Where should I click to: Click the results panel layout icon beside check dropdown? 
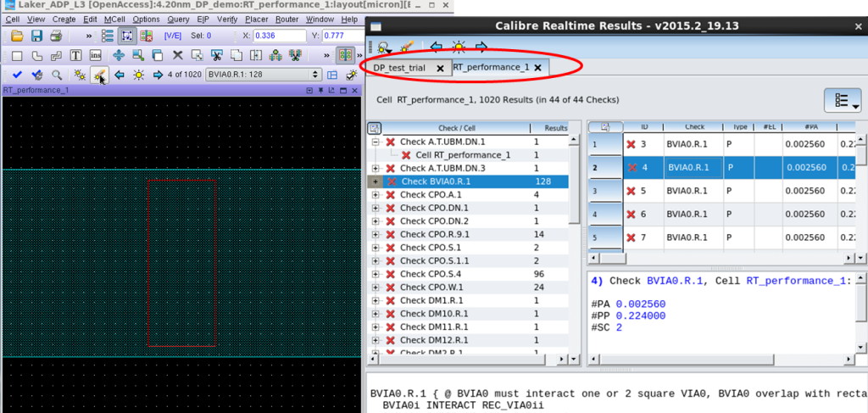[x=332, y=75]
